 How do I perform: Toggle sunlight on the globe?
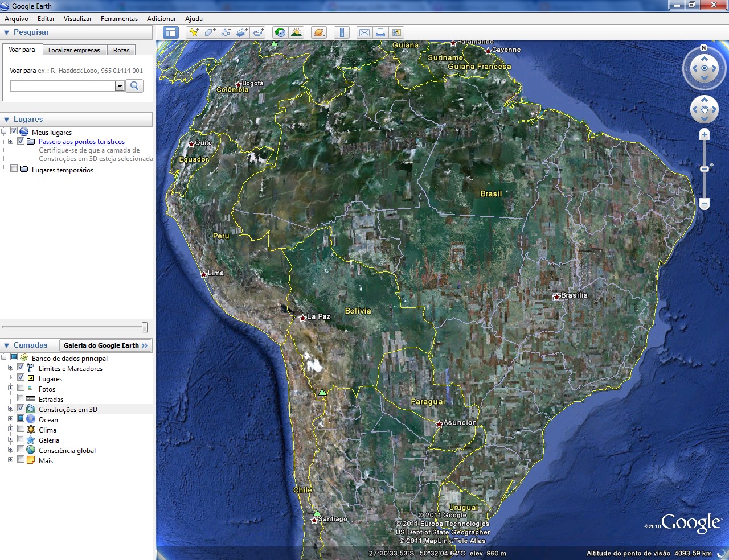click(297, 32)
